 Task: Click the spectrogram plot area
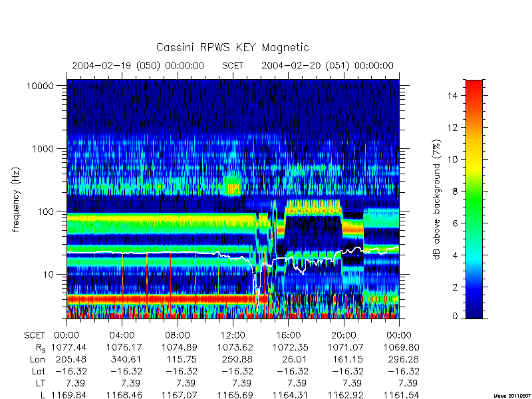click(x=233, y=199)
